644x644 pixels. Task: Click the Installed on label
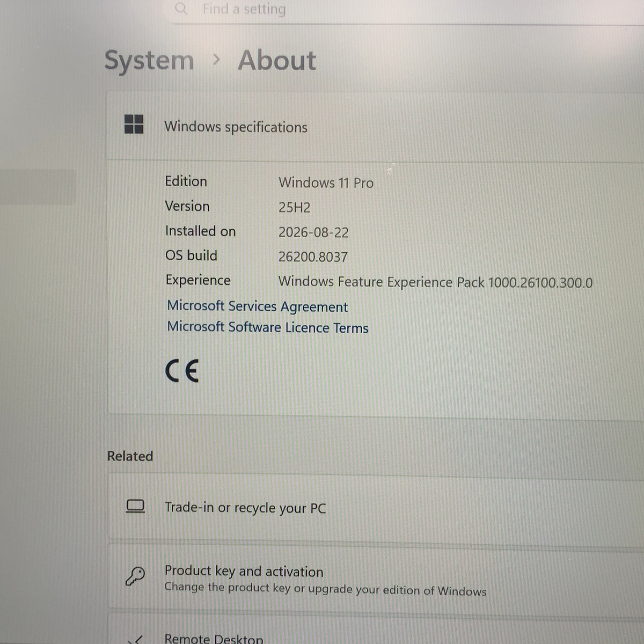click(x=200, y=231)
